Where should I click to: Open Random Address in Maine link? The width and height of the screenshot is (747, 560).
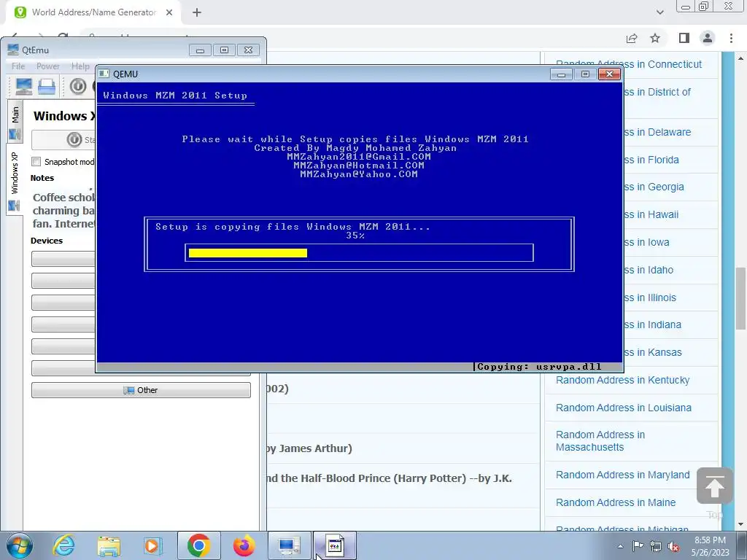tap(616, 502)
